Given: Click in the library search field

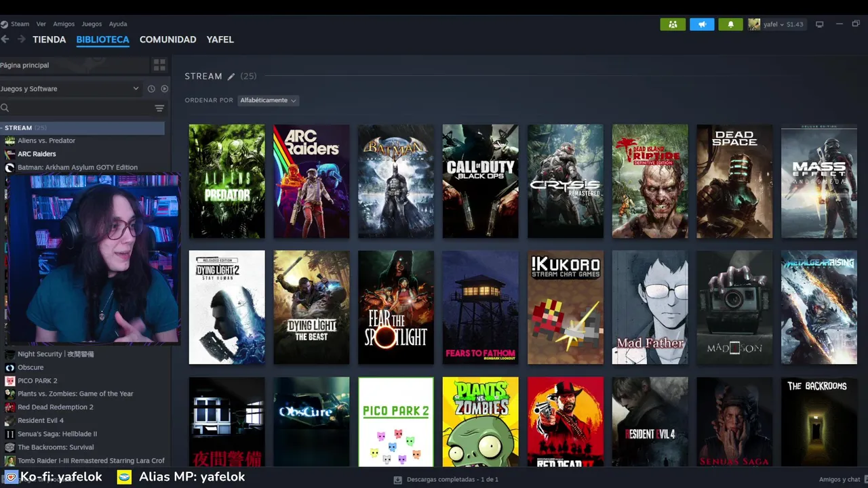Looking at the screenshot, I should pyautogui.click(x=81, y=108).
